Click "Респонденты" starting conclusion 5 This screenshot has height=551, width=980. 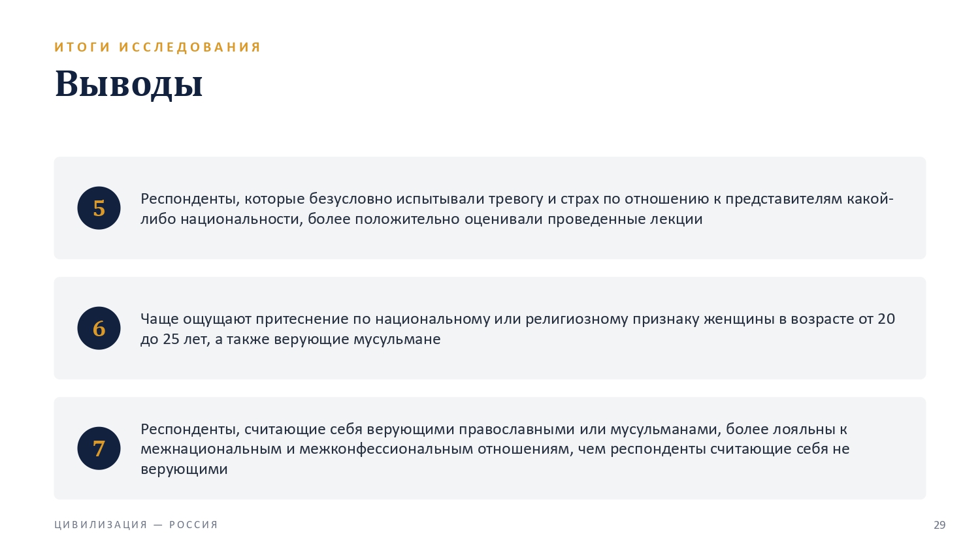point(189,199)
